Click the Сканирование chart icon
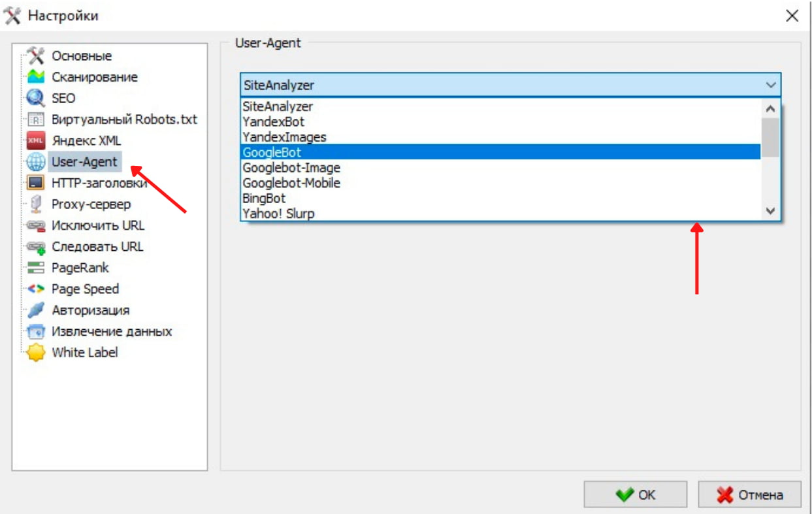Viewport: 812px width, 514px height. [36, 77]
